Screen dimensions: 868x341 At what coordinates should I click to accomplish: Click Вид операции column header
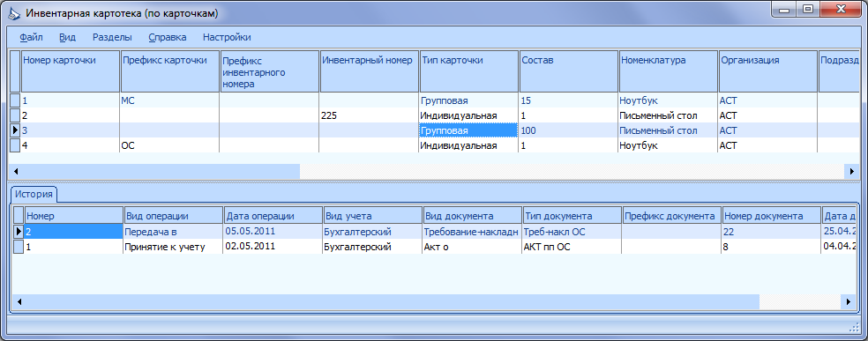point(173,216)
